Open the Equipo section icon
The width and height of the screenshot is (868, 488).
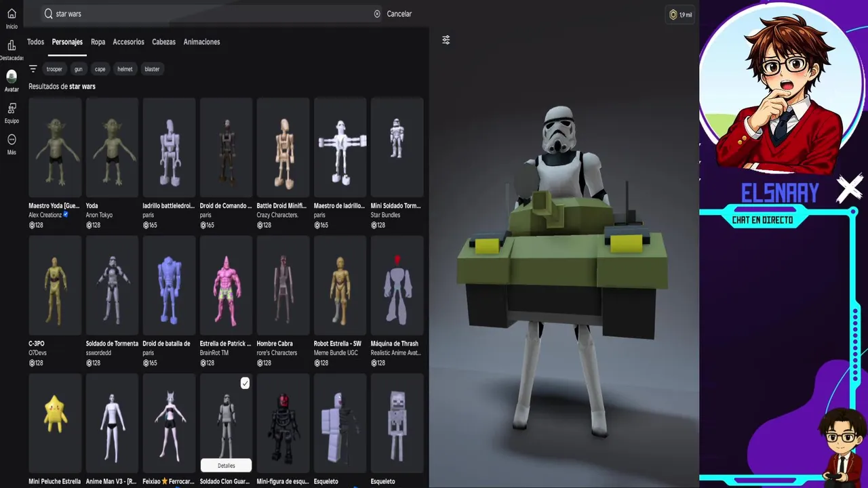(12, 108)
